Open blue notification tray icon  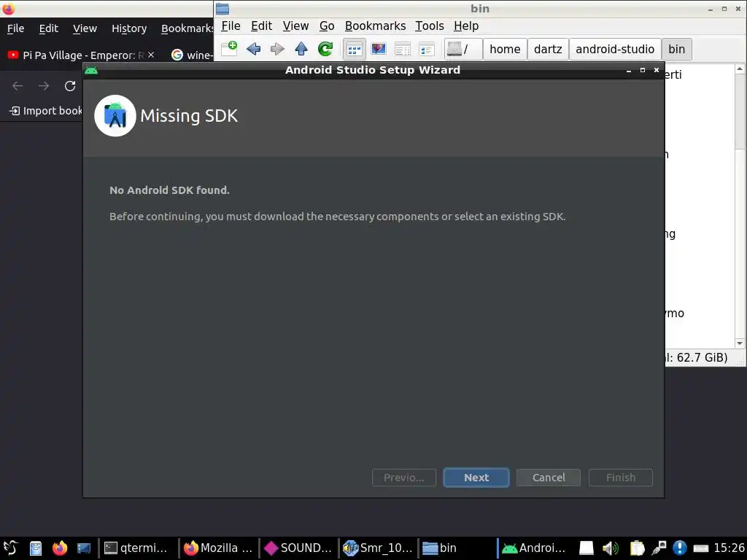[680, 548]
